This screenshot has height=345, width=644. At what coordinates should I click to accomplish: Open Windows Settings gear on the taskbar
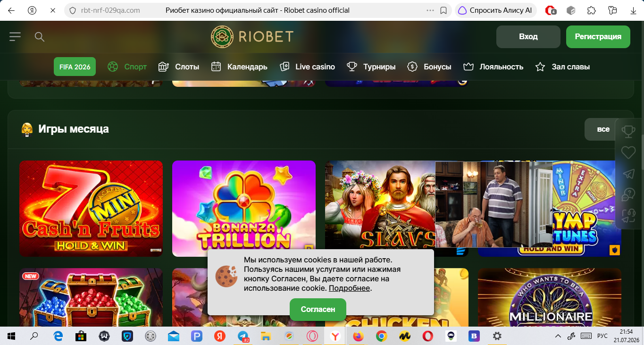click(x=497, y=336)
